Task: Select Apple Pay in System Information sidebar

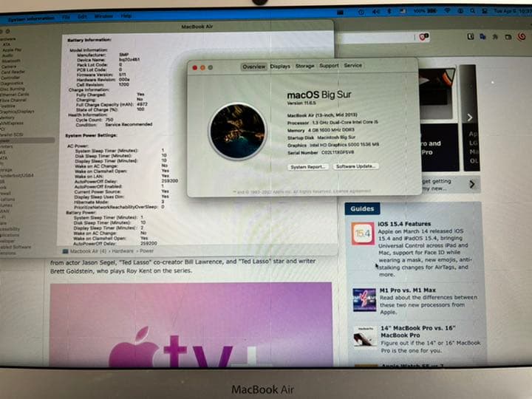Action: click(12, 50)
